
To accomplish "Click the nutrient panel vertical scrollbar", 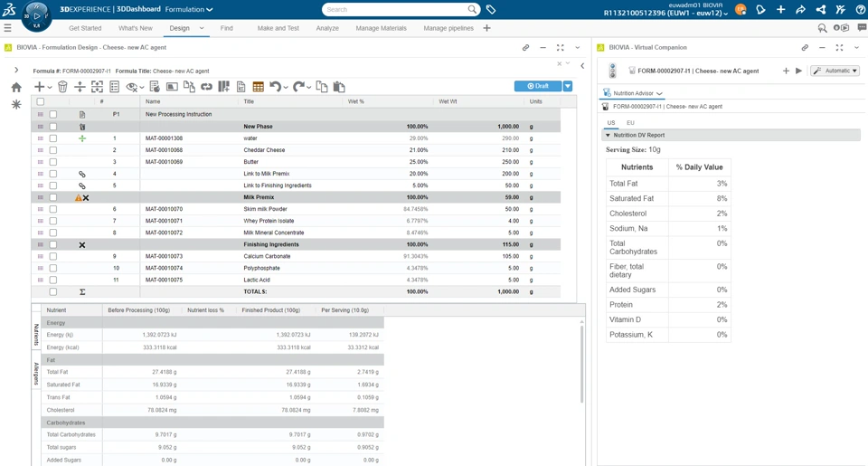I will (581, 364).
